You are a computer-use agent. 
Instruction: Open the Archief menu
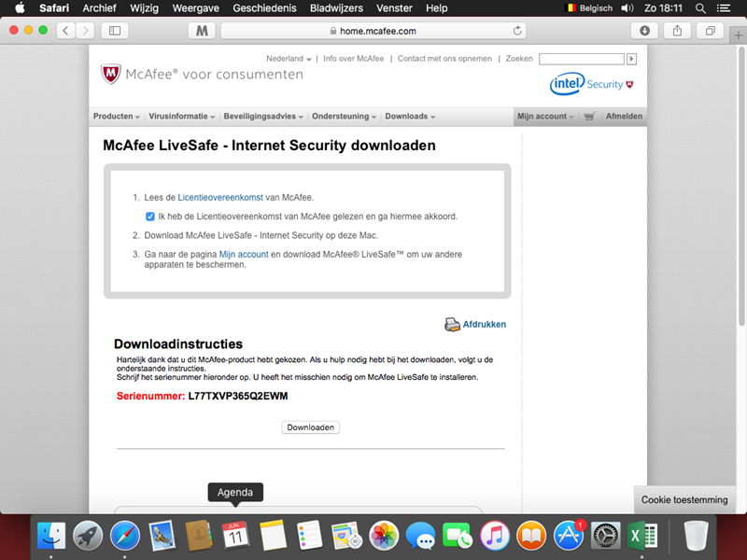pos(99,8)
